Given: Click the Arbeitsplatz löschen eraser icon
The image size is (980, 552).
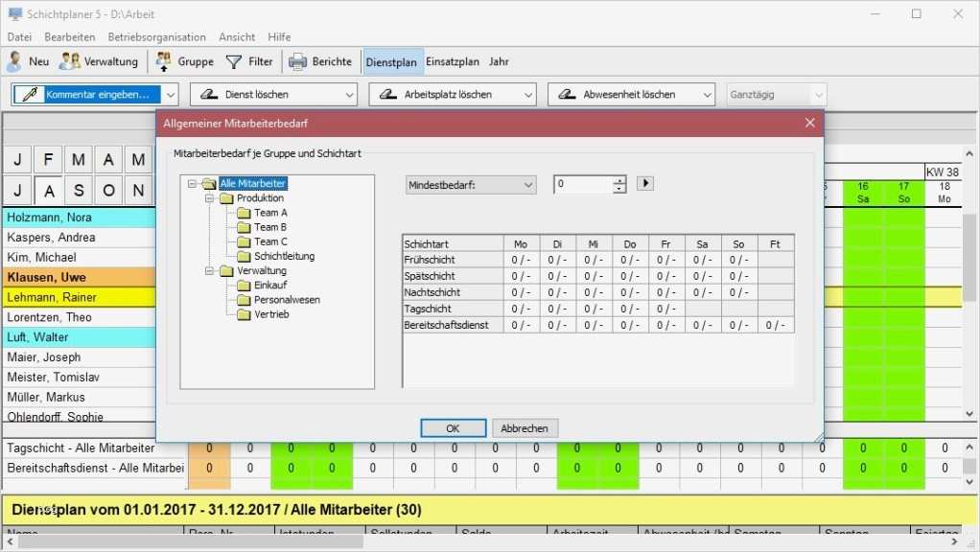Looking at the screenshot, I should click(387, 94).
